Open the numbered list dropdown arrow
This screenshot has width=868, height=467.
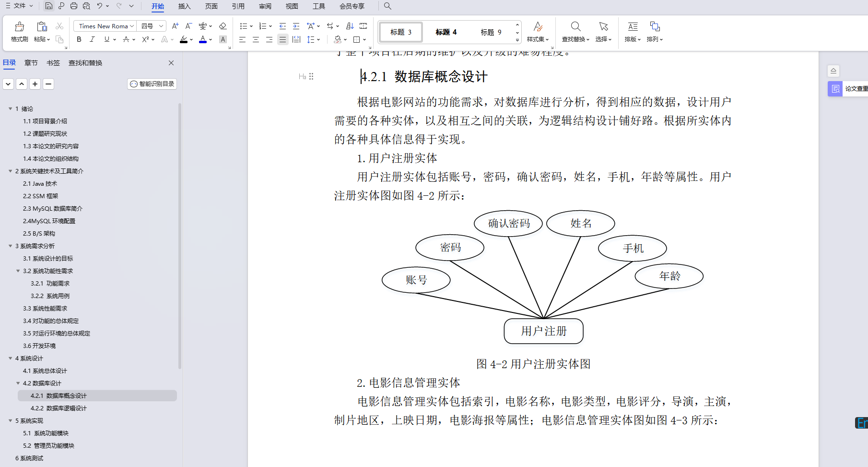coord(270,26)
